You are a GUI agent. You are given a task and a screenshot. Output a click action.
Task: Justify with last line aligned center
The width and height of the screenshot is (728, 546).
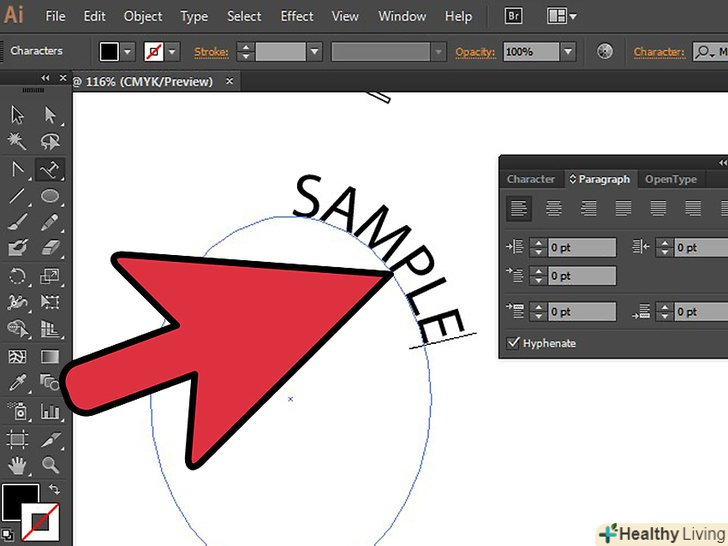click(x=658, y=208)
